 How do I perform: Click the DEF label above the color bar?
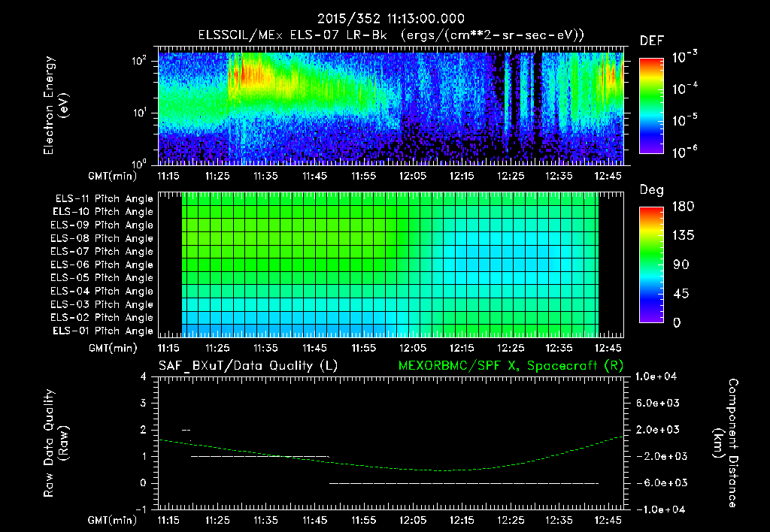(652, 41)
